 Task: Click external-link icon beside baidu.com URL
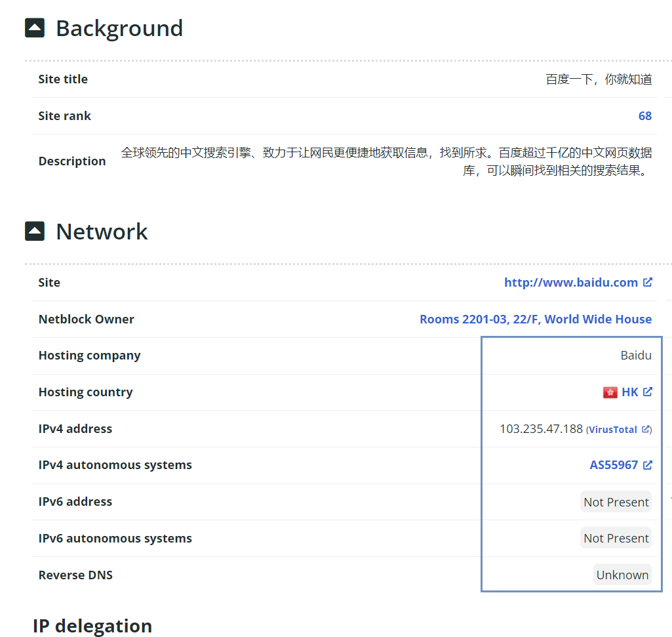point(648,282)
